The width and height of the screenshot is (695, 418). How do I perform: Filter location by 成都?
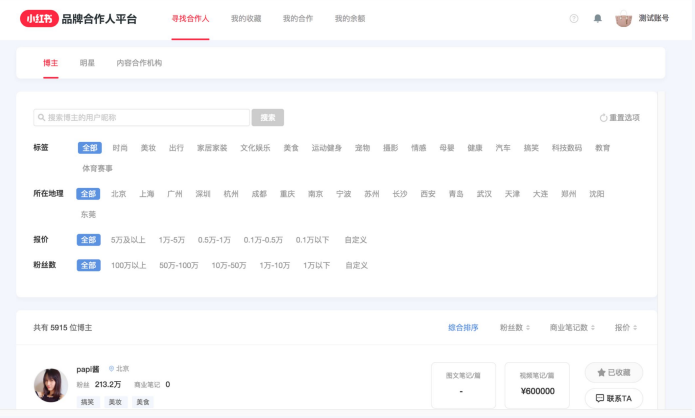[x=259, y=194]
